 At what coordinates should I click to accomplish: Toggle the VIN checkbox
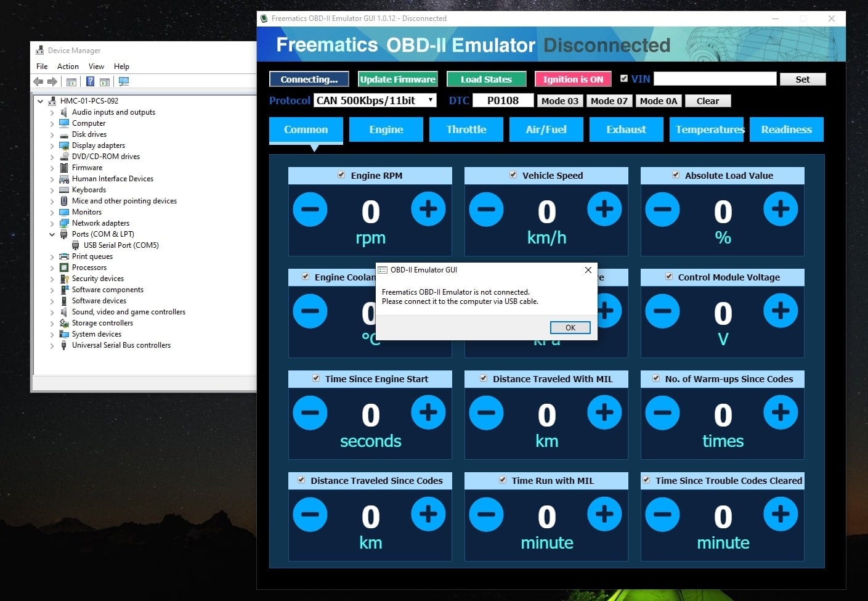pos(624,79)
